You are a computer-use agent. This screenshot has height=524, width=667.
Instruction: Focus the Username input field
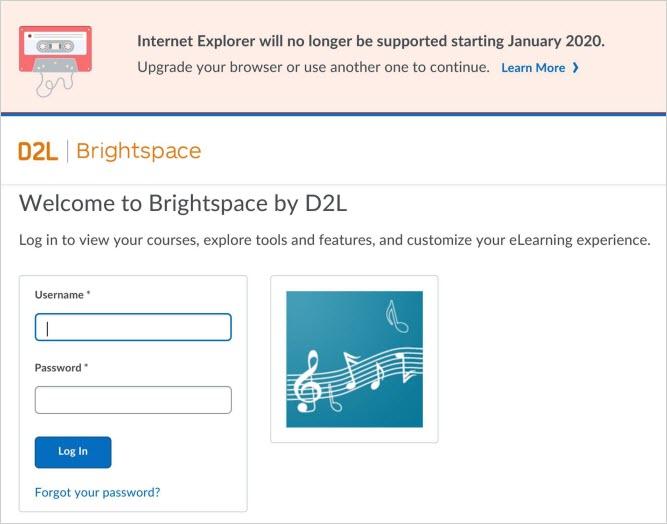(133, 327)
